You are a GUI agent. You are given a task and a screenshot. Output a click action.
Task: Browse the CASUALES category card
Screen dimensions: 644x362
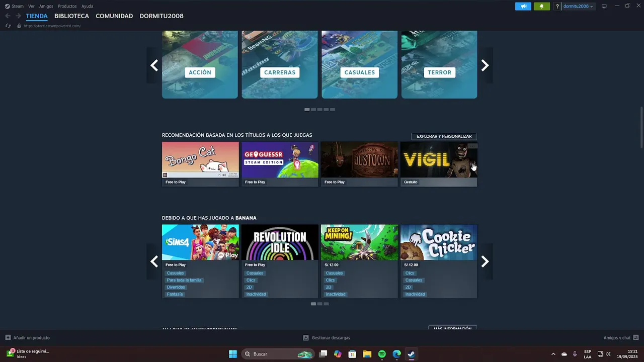coord(359,64)
